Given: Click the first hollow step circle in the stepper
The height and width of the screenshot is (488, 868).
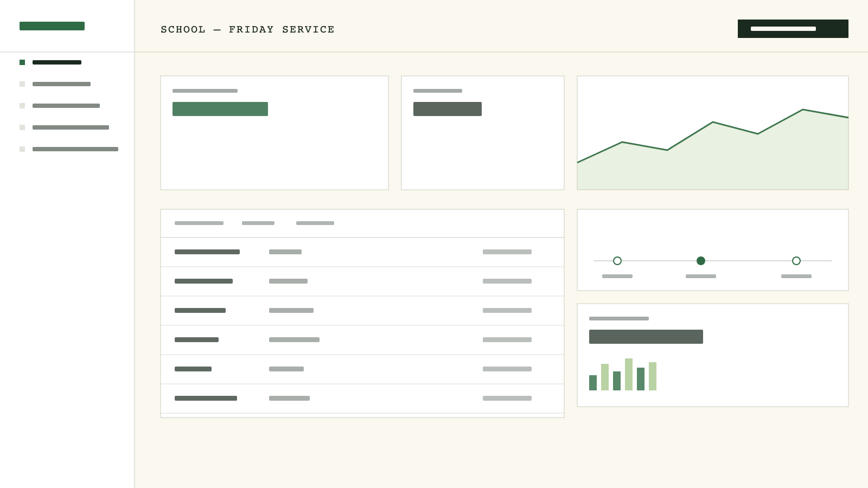Looking at the screenshot, I should pyautogui.click(x=617, y=261).
